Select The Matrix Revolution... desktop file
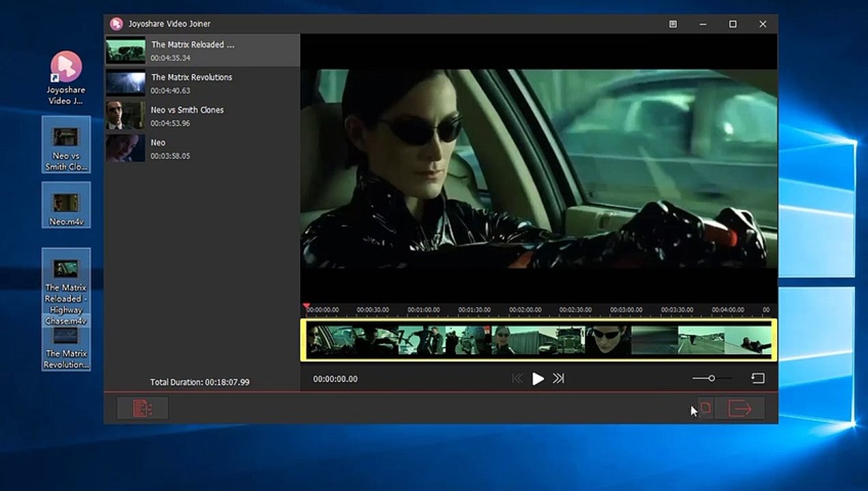 click(66, 348)
